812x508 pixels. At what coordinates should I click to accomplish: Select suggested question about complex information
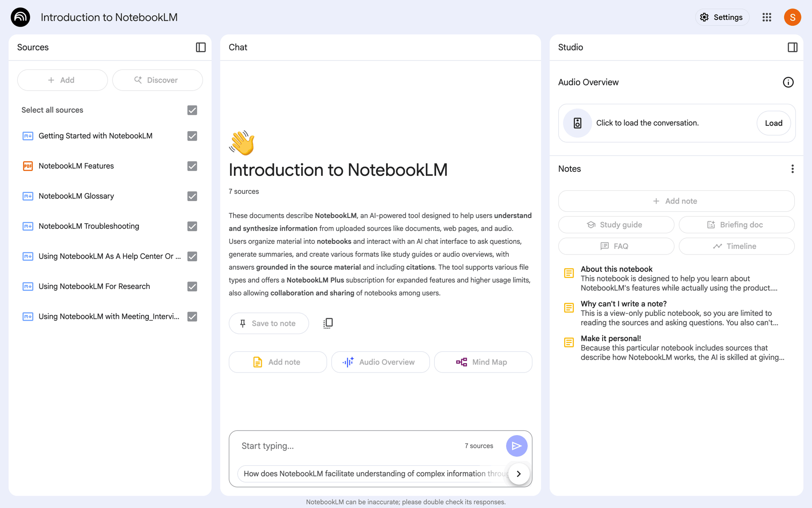pyautogui.click(x=374, y=474)
